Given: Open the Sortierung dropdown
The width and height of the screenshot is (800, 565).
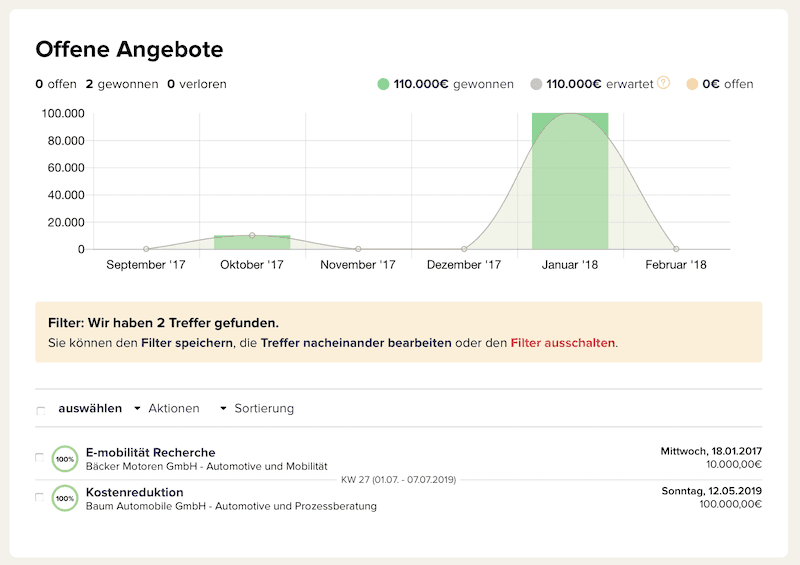Looking at the screenshot, I should 257,408.
